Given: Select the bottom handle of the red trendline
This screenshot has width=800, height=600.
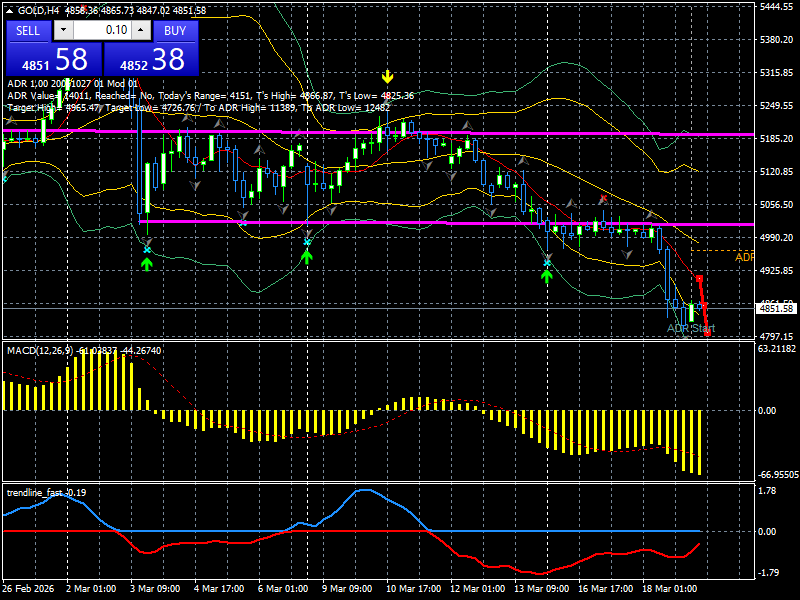Looking at the screenshot, I should (x=708, y=333).
